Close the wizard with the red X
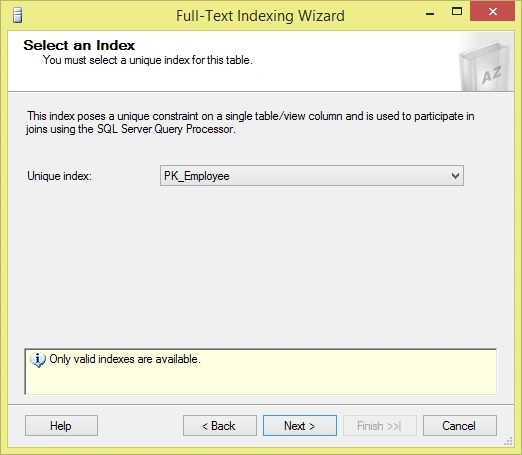522x455 pixels. coord(492,12)
